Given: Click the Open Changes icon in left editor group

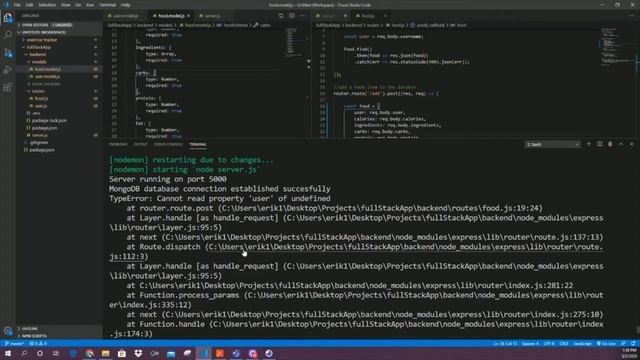Looking at the screenshot, I should pos(281,16).
